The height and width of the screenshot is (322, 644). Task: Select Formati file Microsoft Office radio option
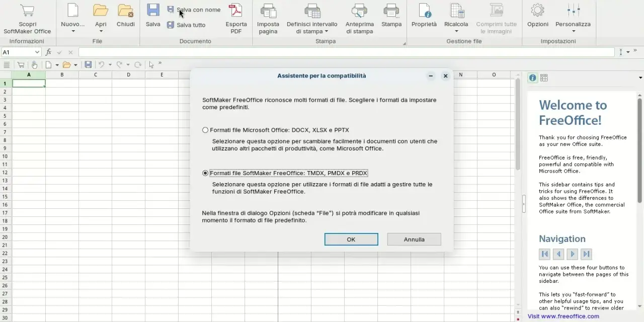205,130
